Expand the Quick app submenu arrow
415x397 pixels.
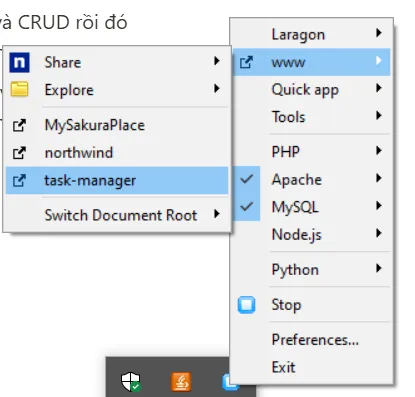tap(378, 88)
